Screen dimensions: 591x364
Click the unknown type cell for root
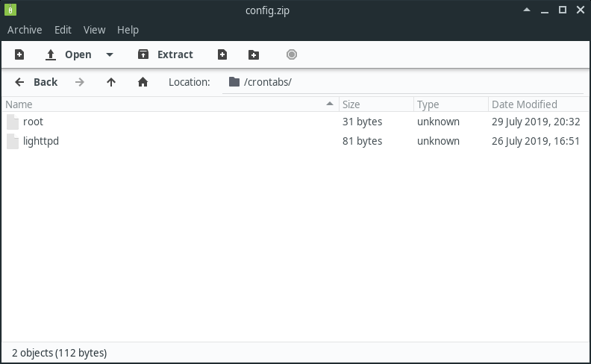pyautogui.click(x=438, y=122)
